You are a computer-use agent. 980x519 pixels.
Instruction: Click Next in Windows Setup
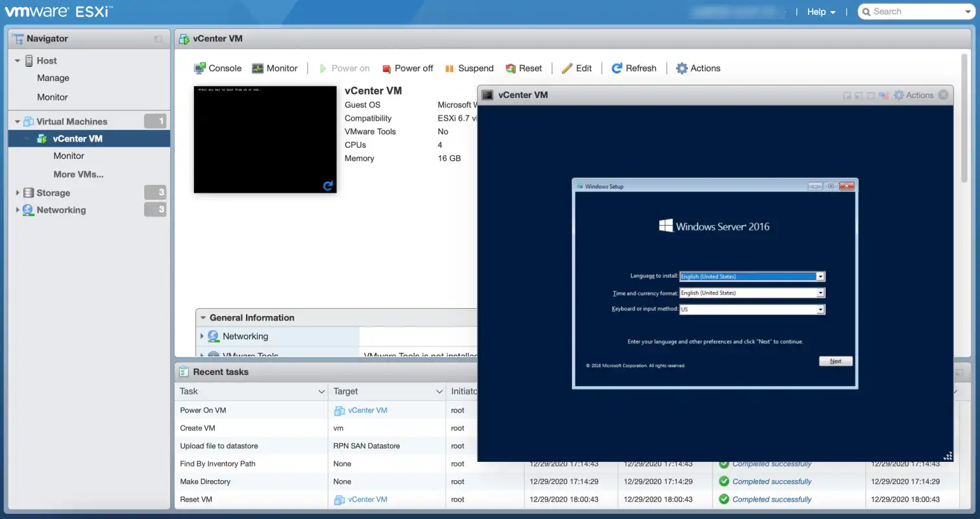tap(835, 361)
